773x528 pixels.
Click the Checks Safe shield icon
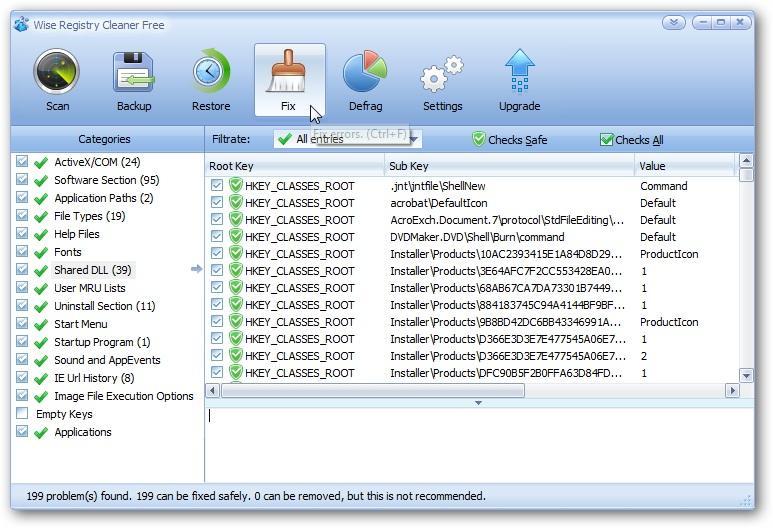pos(478,140)
